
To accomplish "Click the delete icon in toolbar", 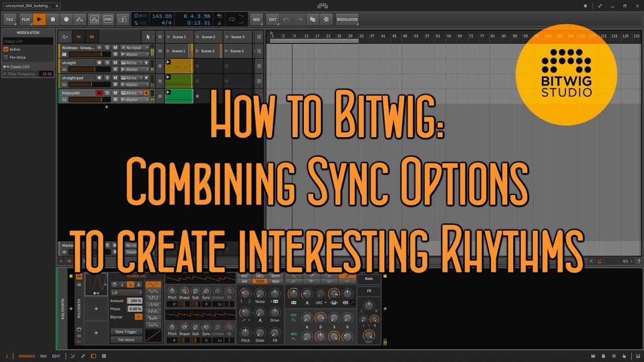I will (x=326, y=19).
